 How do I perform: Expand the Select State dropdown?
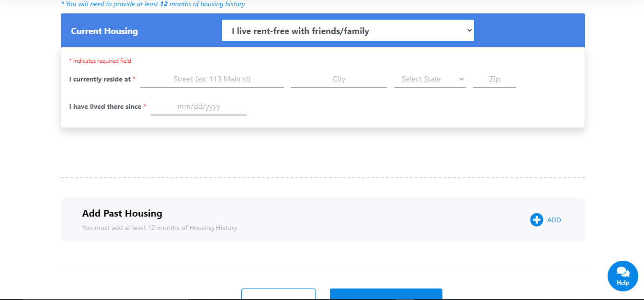coord(430,79)
